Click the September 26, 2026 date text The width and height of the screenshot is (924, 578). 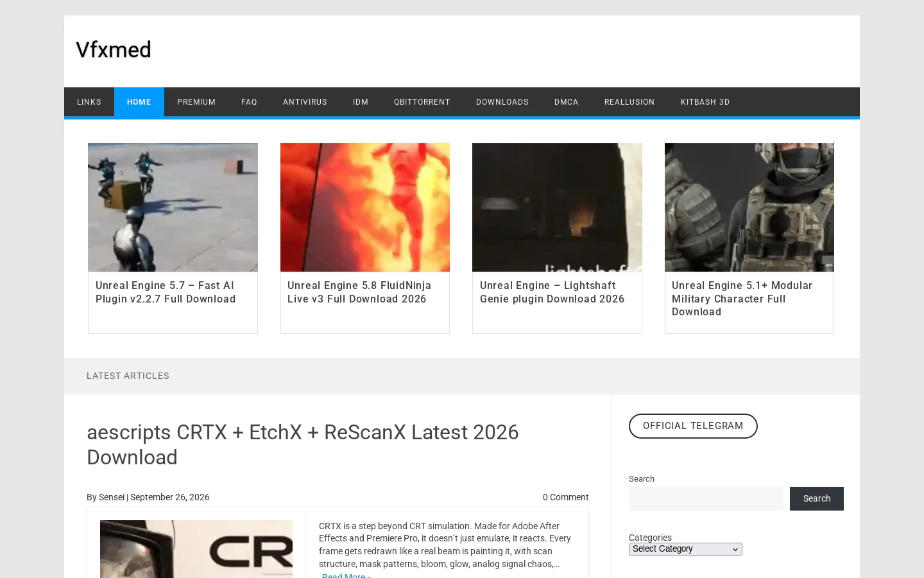tap(170, 497)
